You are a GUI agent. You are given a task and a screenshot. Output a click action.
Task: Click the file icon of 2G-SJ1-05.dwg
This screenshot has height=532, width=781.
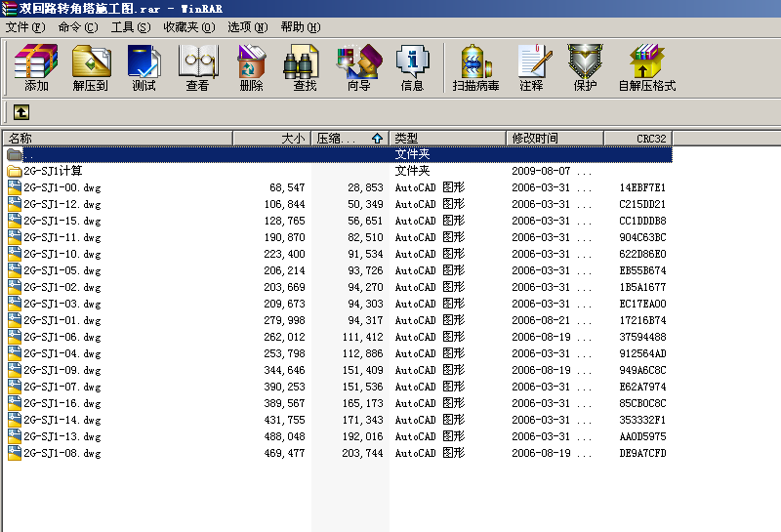pos(15,270)
